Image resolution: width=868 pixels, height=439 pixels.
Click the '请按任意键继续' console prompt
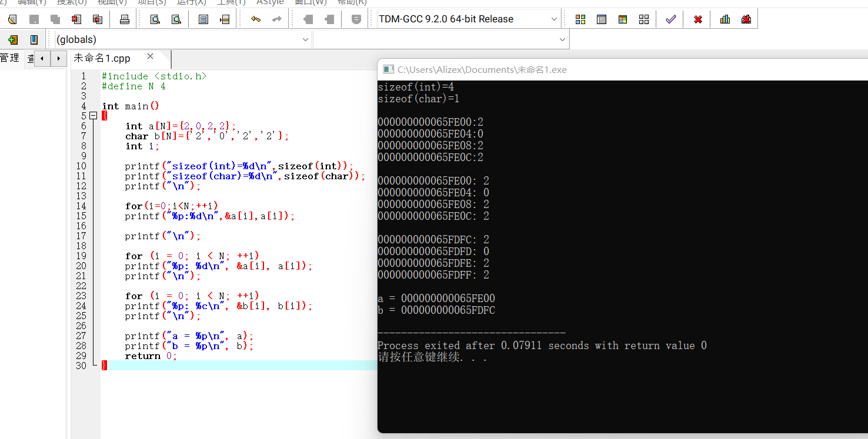point(432,357)
